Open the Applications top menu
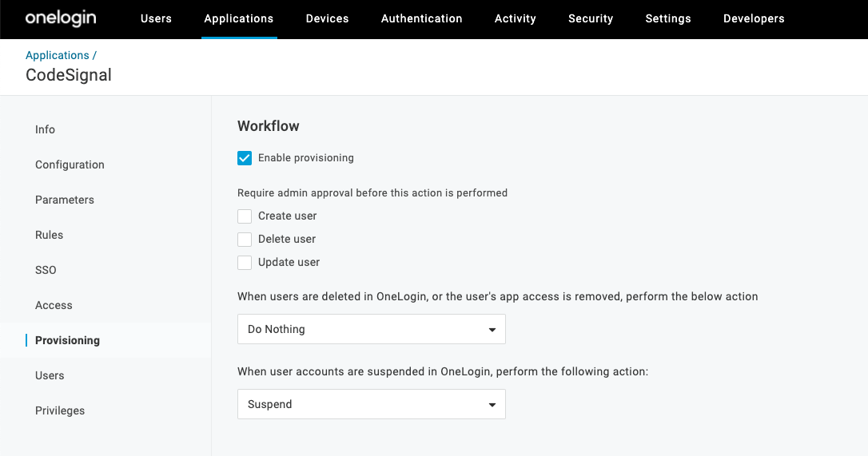 pyautogui.click(x=239, y=18)
